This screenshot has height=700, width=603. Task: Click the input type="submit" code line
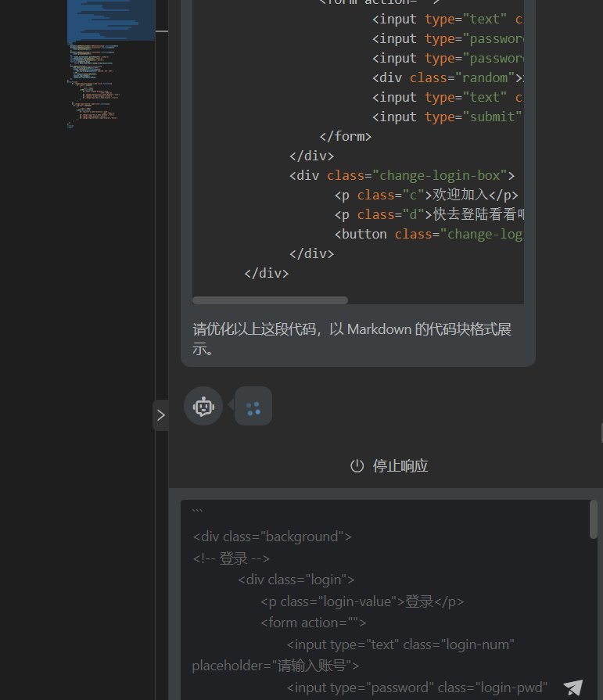pos(447,117)
